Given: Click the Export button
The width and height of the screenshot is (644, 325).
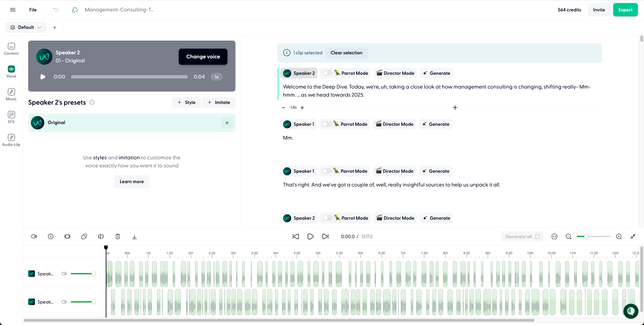Looking at the screenshot, I should tap(625, 10).
